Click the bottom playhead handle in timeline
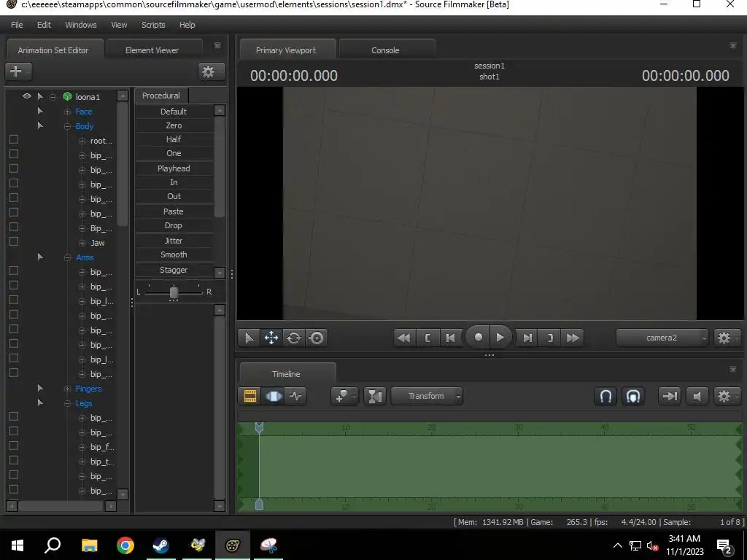Viewport: 747px width, 560px height. tap(259, 505)
